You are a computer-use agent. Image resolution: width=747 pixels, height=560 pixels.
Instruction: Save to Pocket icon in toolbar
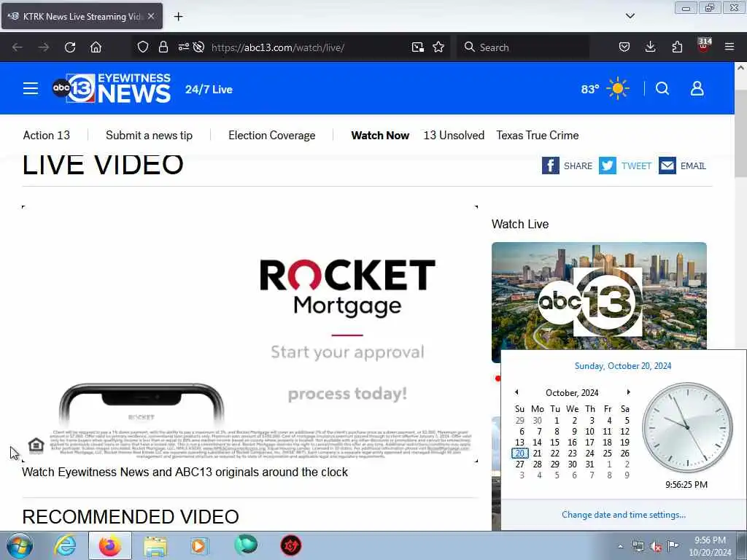[x=624, y=47]
